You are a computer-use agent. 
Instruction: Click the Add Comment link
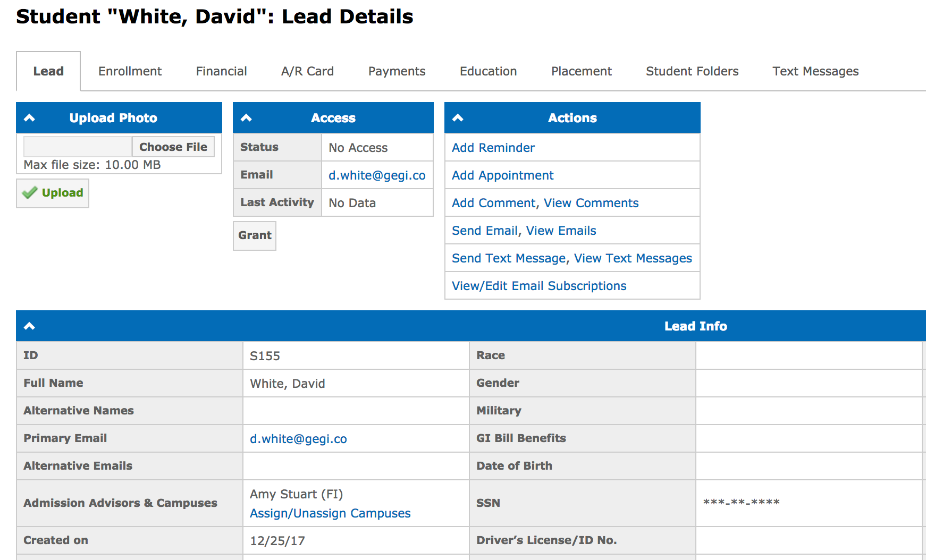click(x=493, y=203)
